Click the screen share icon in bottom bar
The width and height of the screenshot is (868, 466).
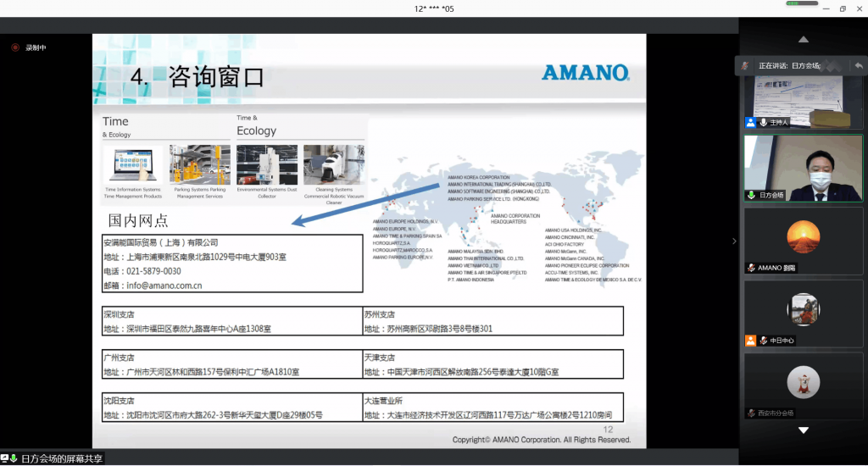point(5,458)
